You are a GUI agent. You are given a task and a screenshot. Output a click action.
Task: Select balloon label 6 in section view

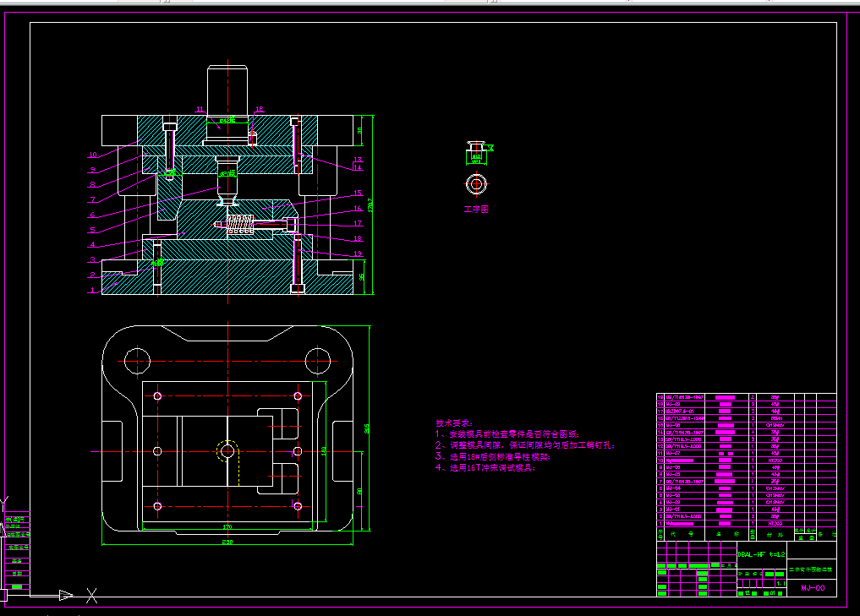pyautogui.click(x=93, y=215)
